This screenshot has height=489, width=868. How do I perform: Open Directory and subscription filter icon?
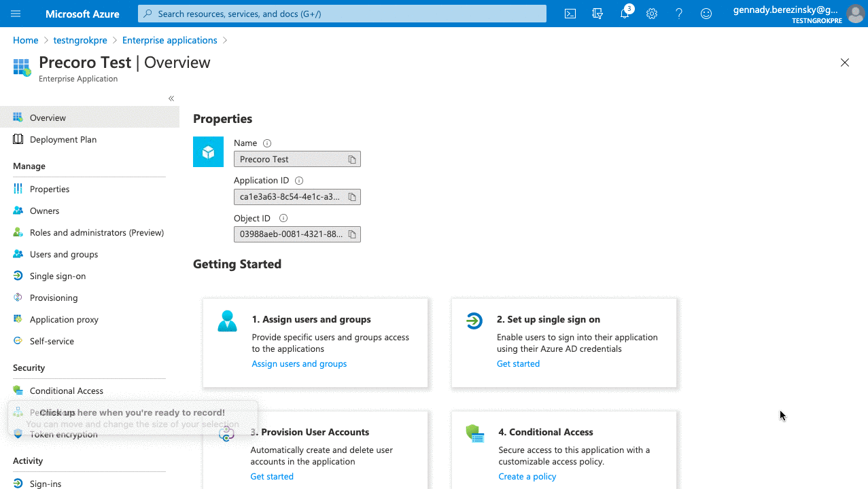(x=597, y=14)
